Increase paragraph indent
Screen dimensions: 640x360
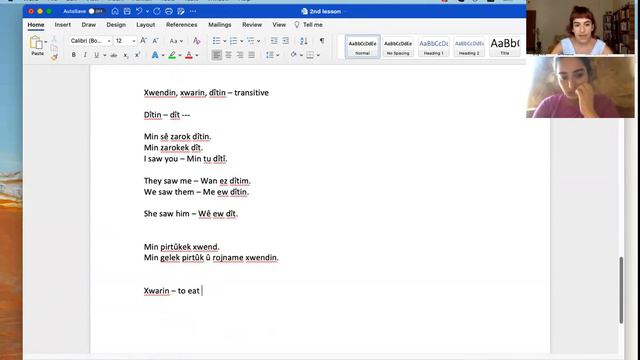click(x=285, y=41)
